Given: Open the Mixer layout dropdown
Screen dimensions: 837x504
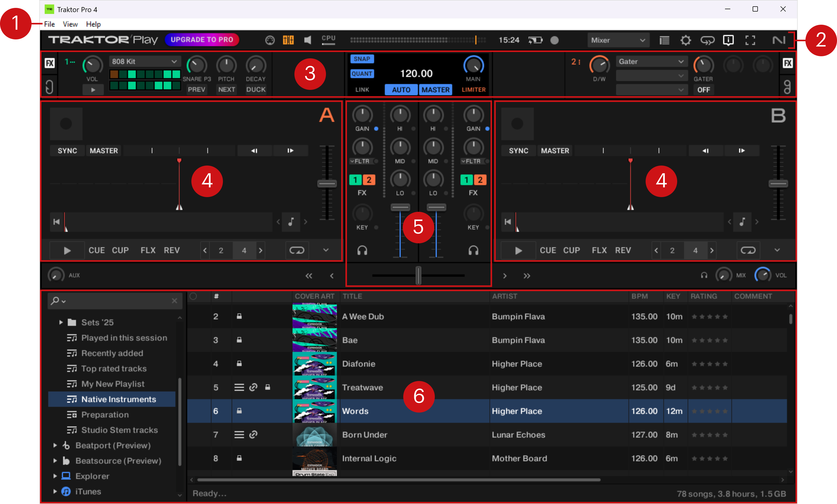Looking at the screenshot, I should point(617,40).
